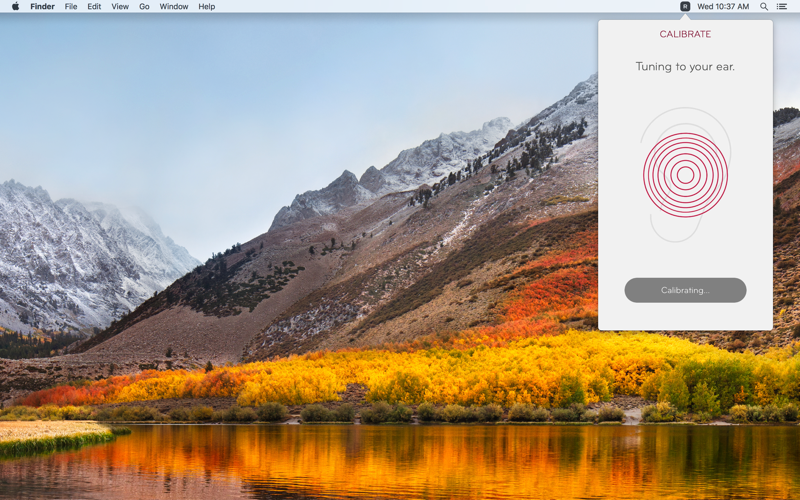Click the 'Tuning to your ear.' text

(685, 67)
